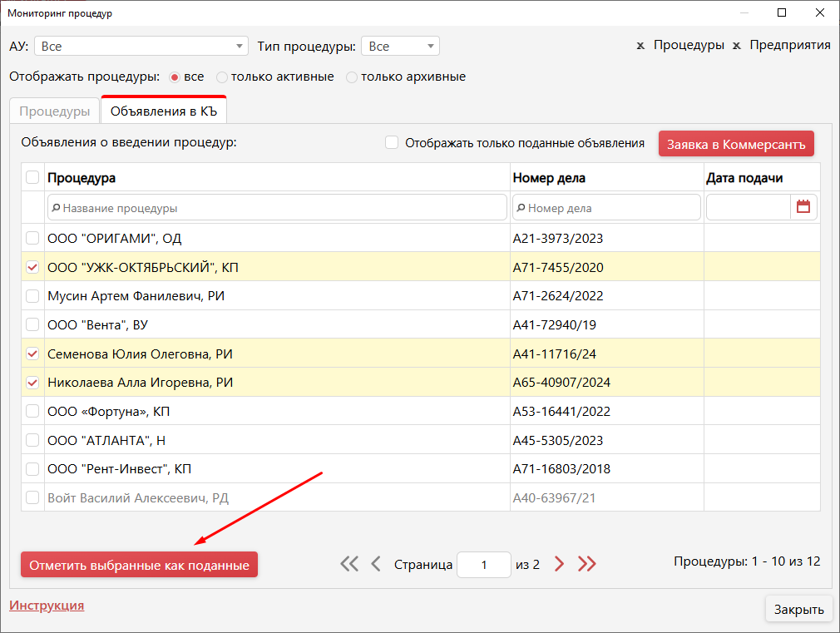Select 'только активные' radio option
The height and width of the screenshot is (633, 840).
[221, 77]
